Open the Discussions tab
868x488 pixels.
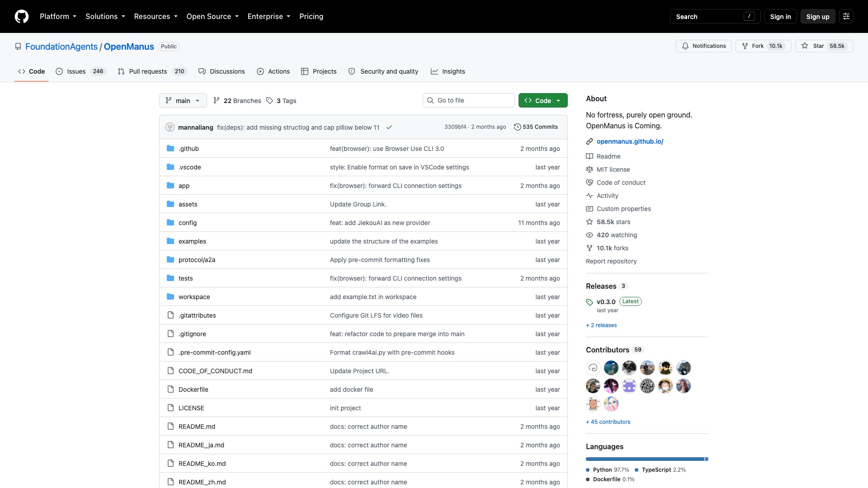click(x=222, y=71)
